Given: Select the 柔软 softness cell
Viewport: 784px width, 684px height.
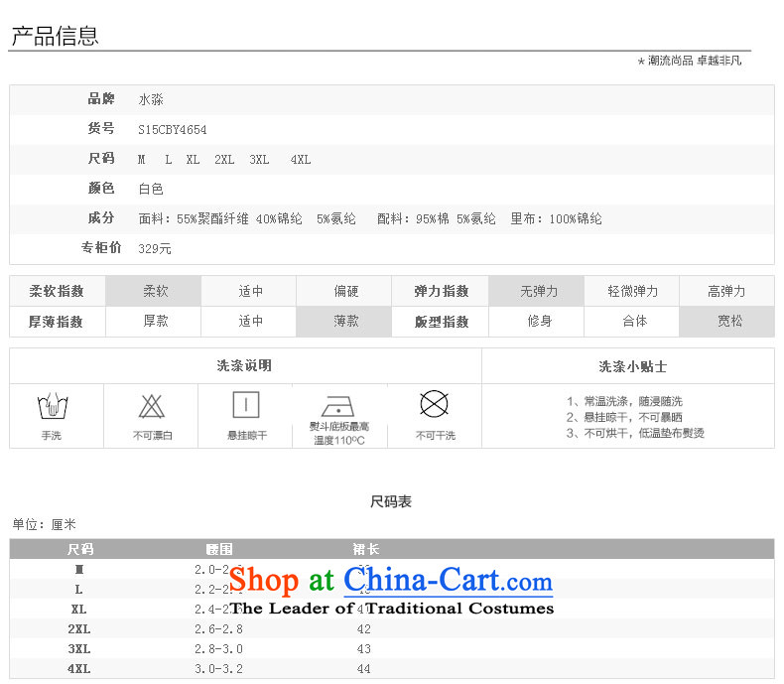Looking at the screenshot, I should [155, 291].
